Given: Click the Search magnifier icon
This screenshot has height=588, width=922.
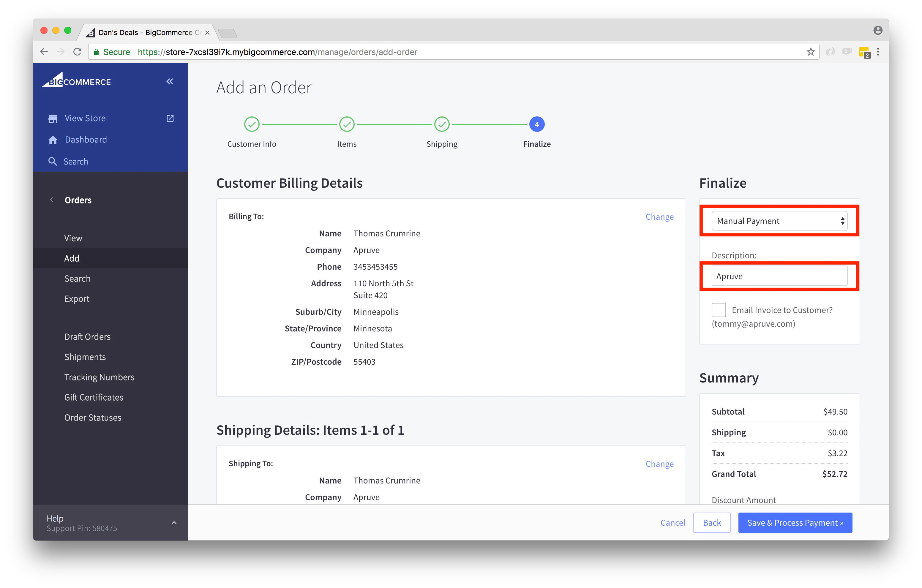Looking at the screenshot, I should coord(52,161).
